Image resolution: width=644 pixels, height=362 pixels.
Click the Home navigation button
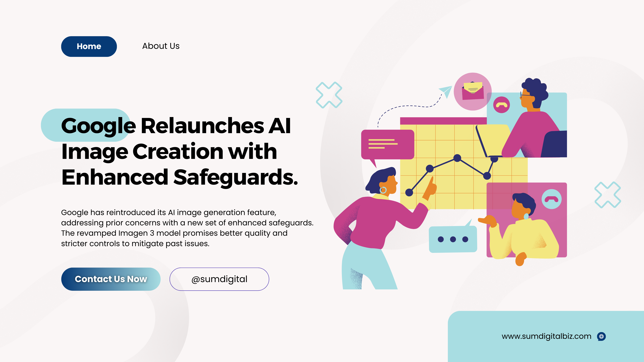click(89, 46)
